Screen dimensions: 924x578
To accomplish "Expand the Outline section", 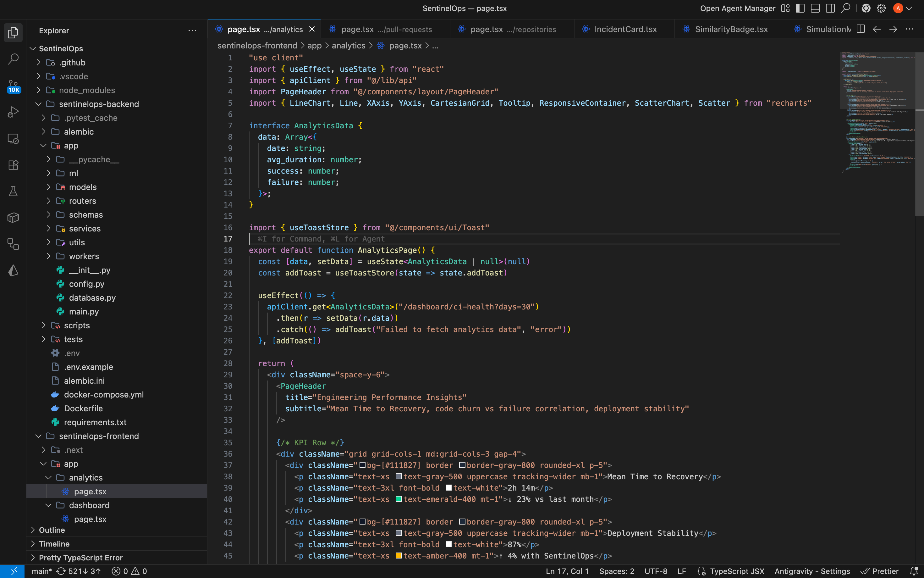I will point(52,530).
